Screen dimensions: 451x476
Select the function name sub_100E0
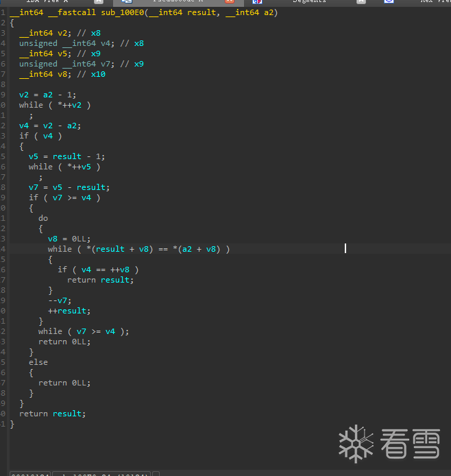pos(123,12)
